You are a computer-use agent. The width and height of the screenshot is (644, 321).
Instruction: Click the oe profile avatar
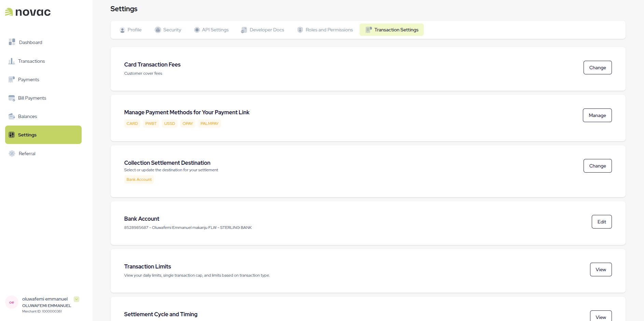click(x=11, y=302)
